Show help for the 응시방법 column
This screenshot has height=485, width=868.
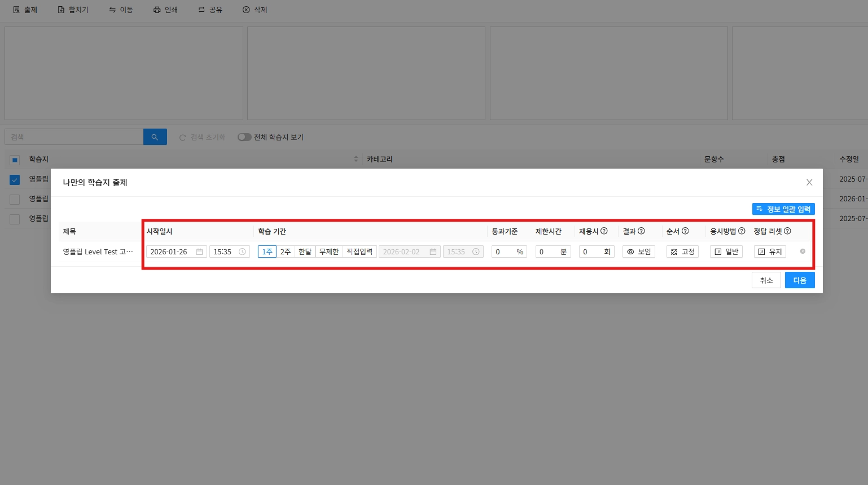(x=742, y=231)
